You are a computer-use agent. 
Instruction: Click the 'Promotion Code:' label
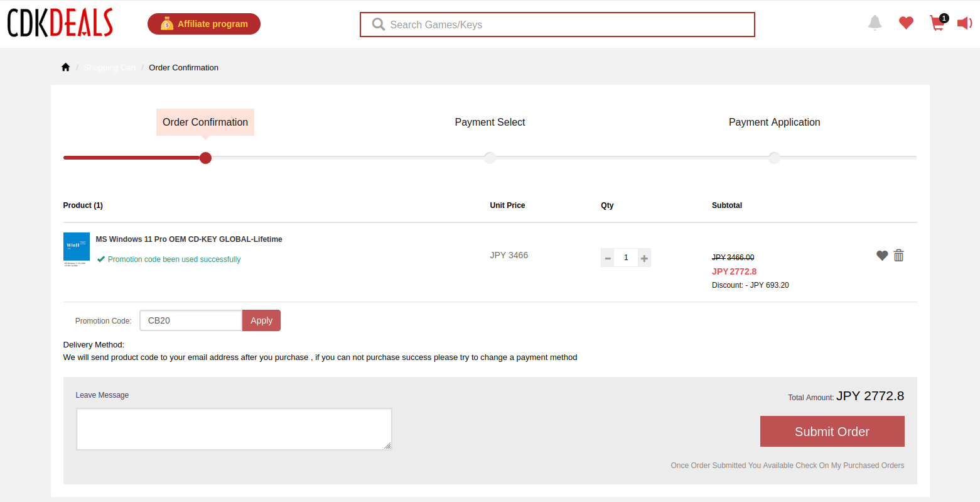104,321
